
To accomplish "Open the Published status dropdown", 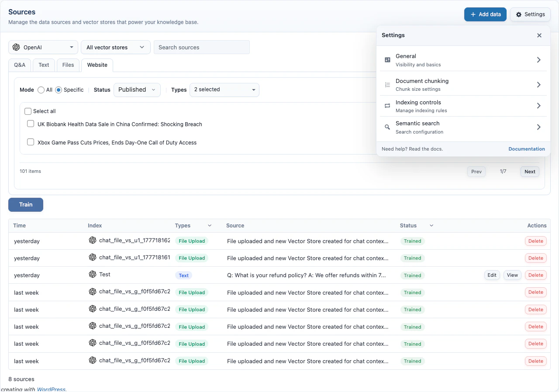I will pos(137,89).
